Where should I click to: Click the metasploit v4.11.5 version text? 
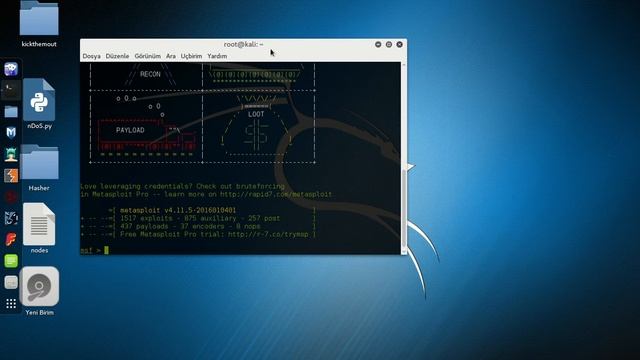click(178, 210)
